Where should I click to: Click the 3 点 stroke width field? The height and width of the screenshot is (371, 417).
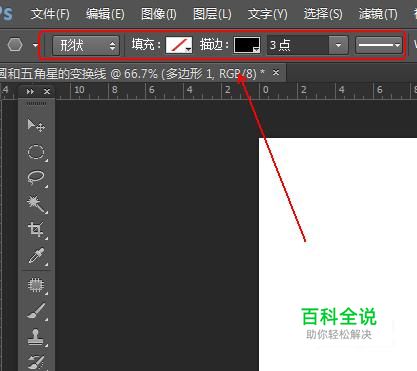tap(298, 45)
